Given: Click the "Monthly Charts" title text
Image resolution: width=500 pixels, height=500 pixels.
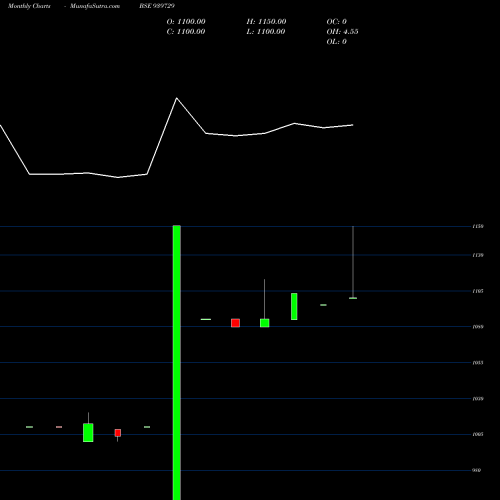Looking at the screenshot, I should (x=29, y=6).
